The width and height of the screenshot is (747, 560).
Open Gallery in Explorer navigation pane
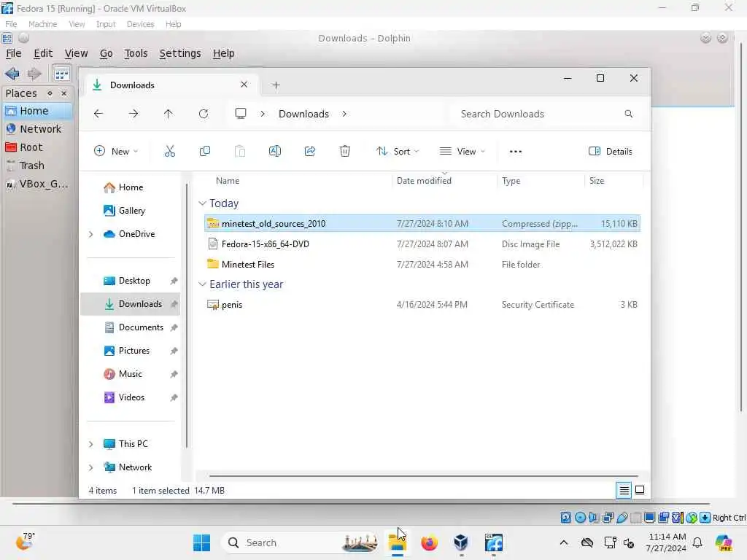(131, 211)
